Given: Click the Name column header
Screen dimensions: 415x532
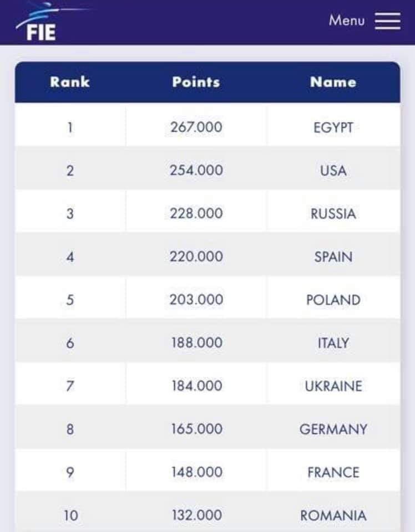Looking at the screenshot, I should click(x=333, y=82).
